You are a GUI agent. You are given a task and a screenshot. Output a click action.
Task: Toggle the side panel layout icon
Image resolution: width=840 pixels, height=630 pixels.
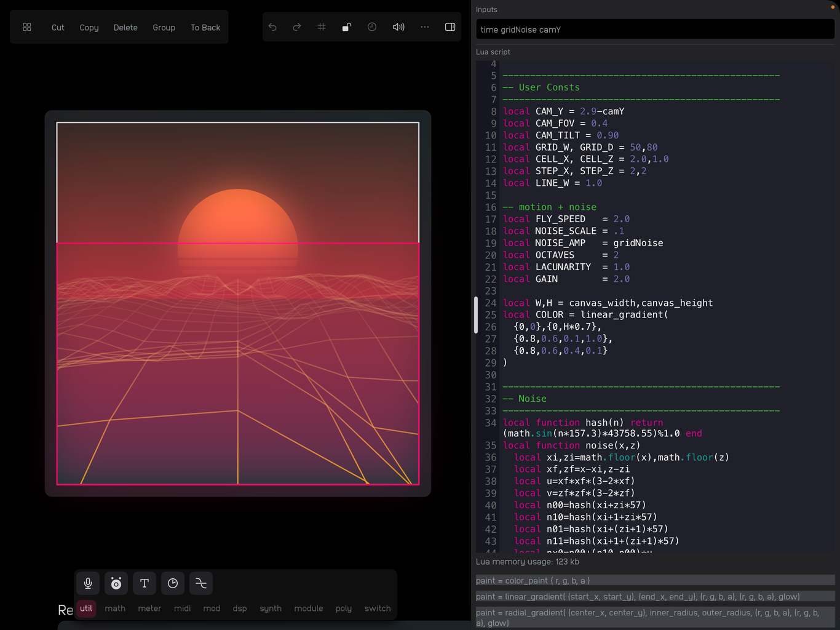pyautogui.click(x=450, y=26)
